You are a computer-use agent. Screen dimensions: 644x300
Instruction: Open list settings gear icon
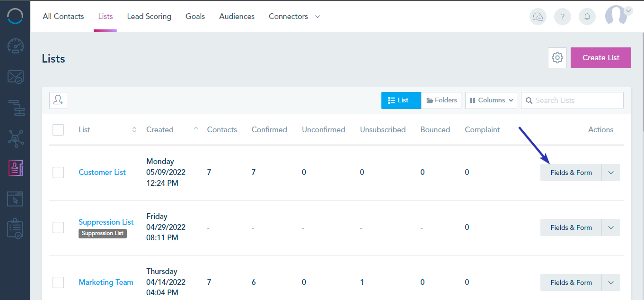coord(557,58)
